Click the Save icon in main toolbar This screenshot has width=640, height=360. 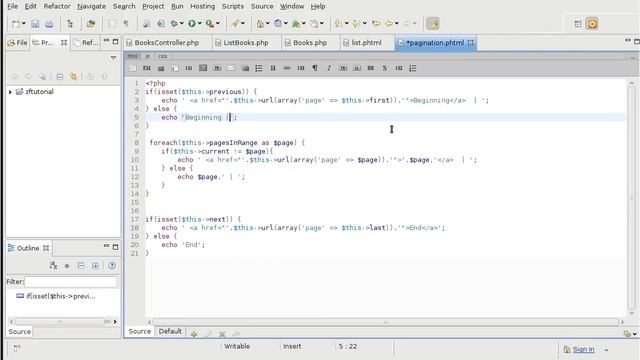point(35,24)
